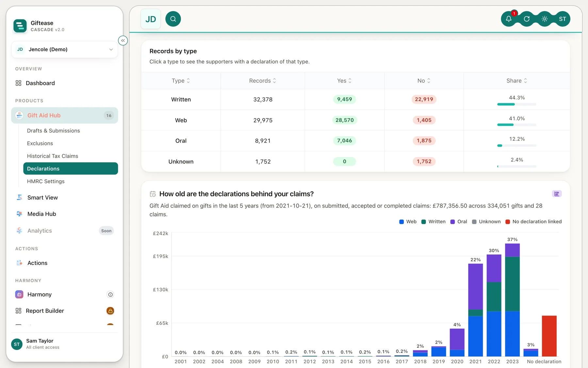The height and width of the screenshot is (368, 588).
Task: Collapse the sidebar with double-chevron button
Action: pyautogui.click(x=123, y=41)
